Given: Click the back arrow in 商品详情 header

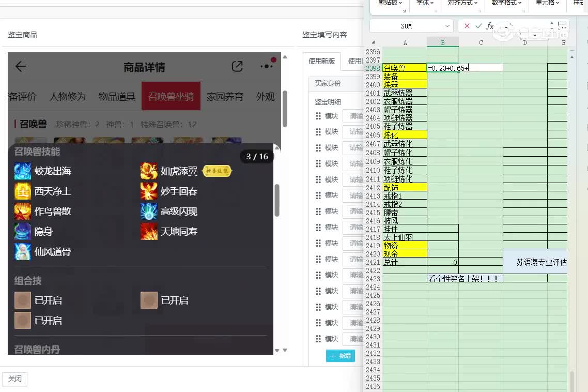Looking at the screenshot, I should click(21, 66).
